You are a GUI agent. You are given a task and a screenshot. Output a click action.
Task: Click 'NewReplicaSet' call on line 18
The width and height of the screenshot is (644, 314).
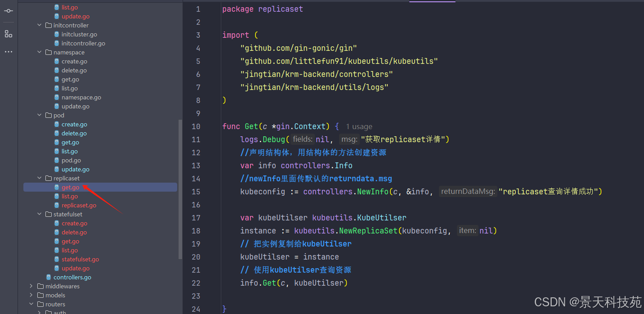368,231
